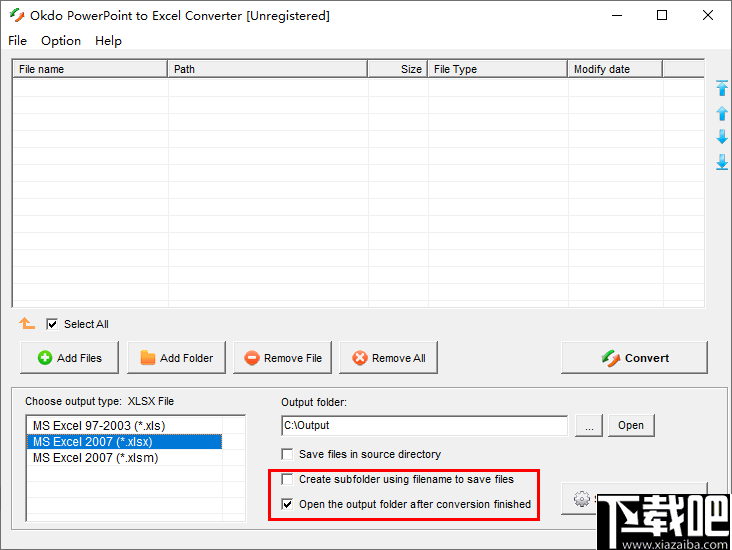Browse for output folder with ... button

[x=589, y=425]
